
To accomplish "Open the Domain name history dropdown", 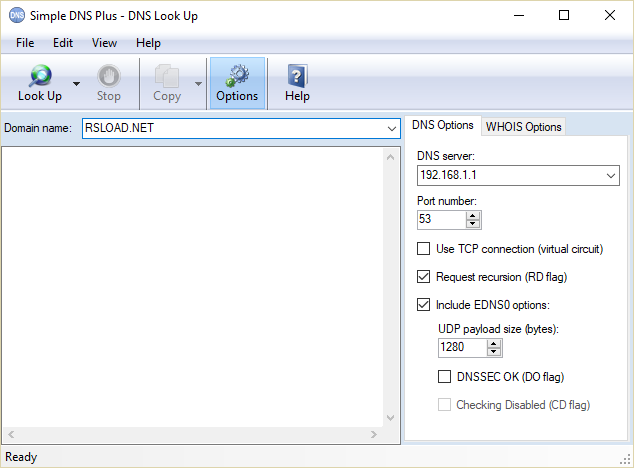I will (x=391, y=129).
